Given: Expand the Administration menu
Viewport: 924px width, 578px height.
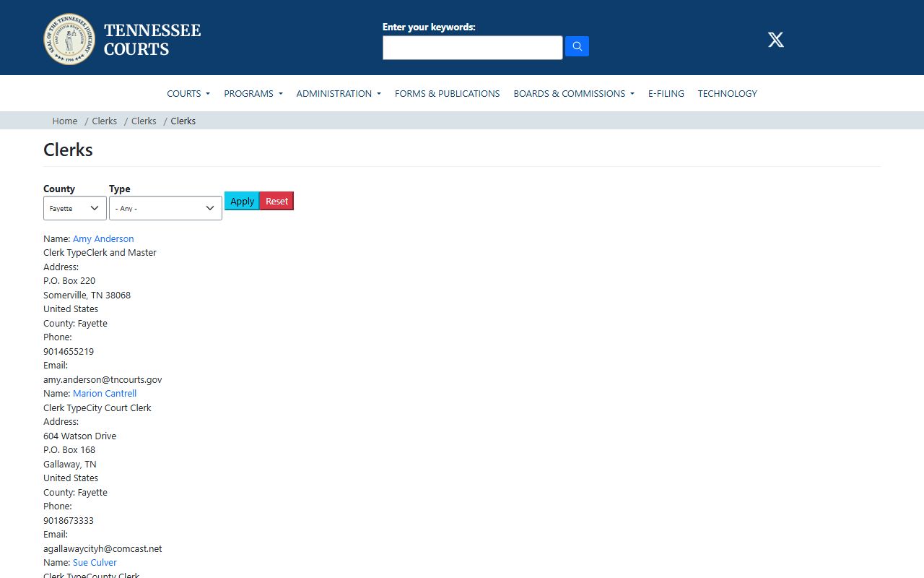Looking at the screenshot, I should (x=339, y=93).
